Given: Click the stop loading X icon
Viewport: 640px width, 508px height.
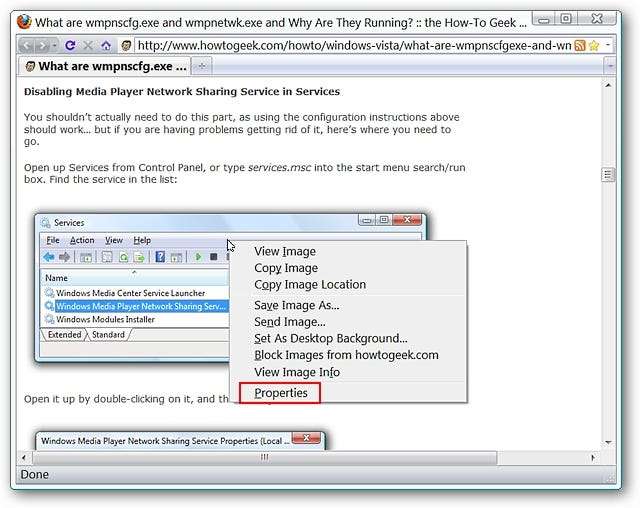Looking at the screenshot, I should pyautogui.click(x=87, y=45).
